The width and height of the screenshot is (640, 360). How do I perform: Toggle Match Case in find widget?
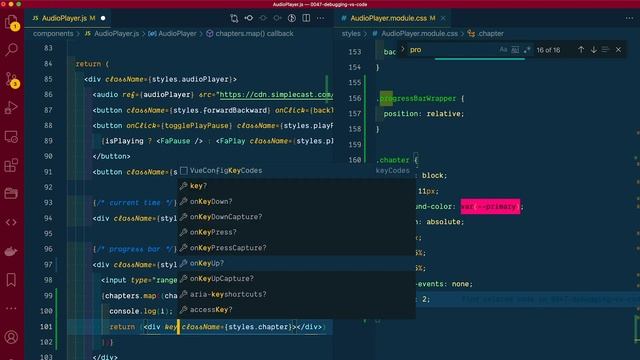click(x=503, y=50)
